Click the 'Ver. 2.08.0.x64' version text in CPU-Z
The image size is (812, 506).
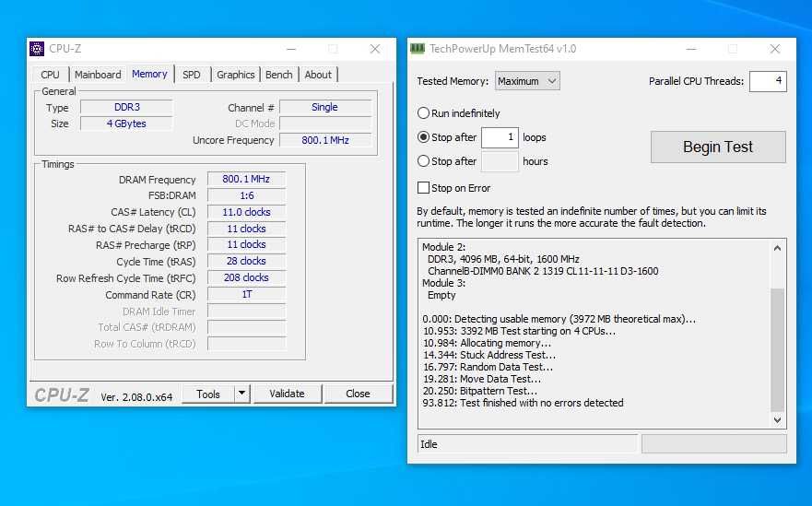point(136,397)
